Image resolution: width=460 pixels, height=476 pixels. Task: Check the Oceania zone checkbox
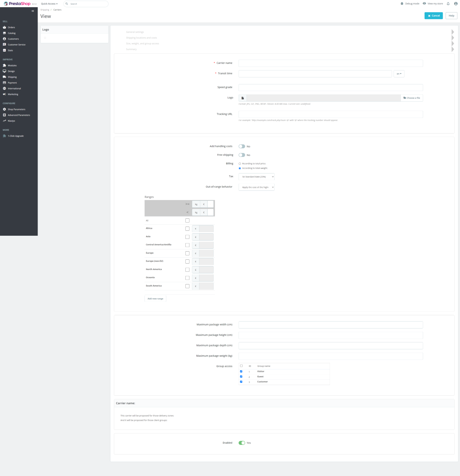tap(187, 278)
